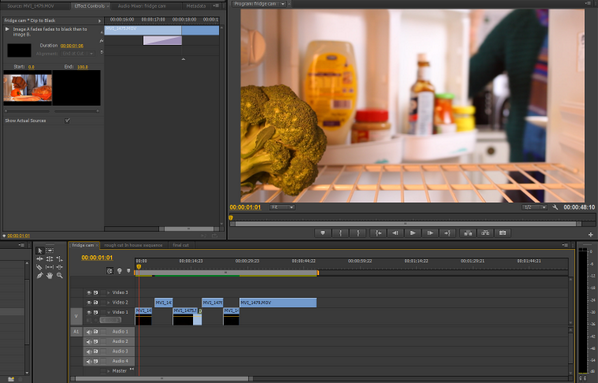Viewport: 598px width, 383px height.
Task: Select the long MVI_1479.MOV clip on Video 2
Action: click(x=278, y=303)
